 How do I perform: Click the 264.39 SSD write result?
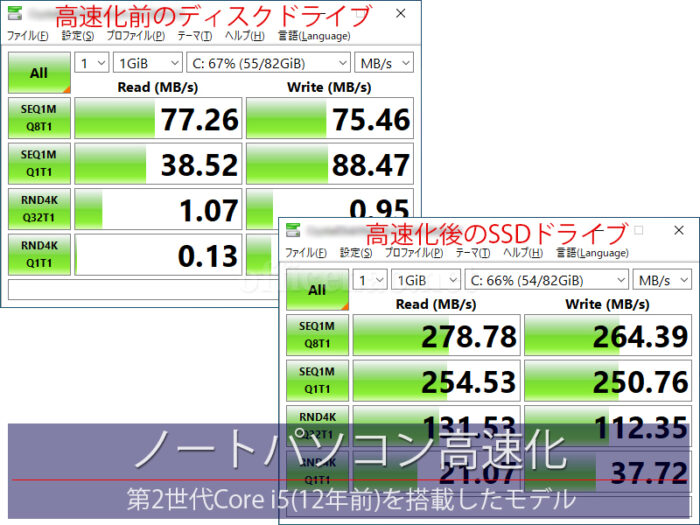[x=608, y=335]
